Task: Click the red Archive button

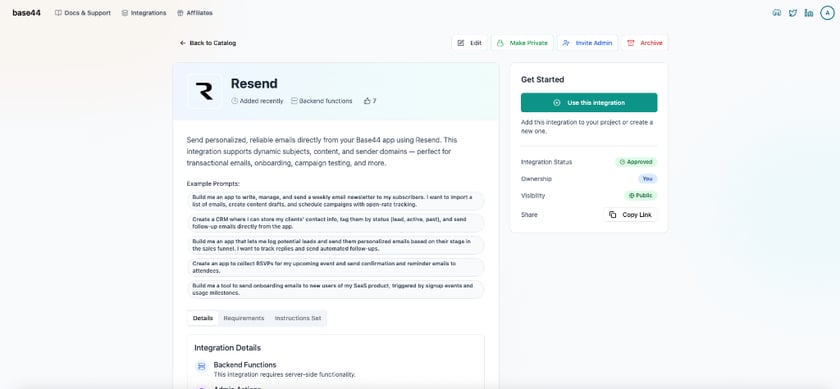Action: coord(645,43)
